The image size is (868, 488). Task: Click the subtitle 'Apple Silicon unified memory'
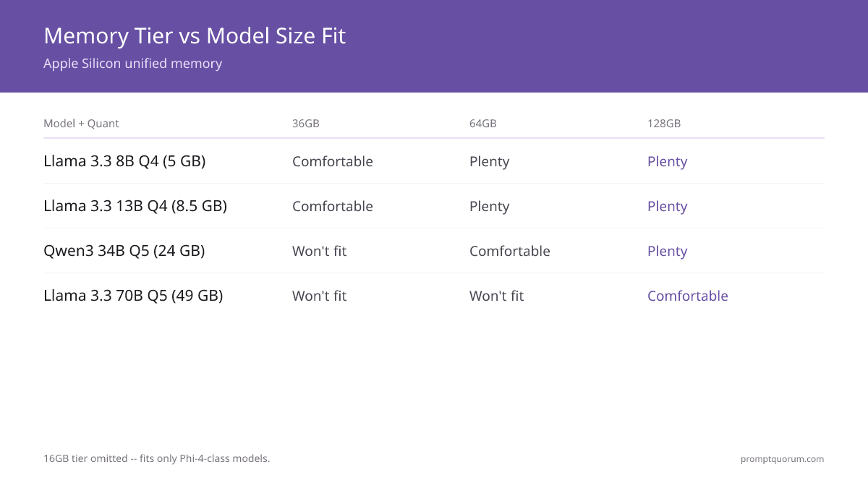tap(132, 64)
